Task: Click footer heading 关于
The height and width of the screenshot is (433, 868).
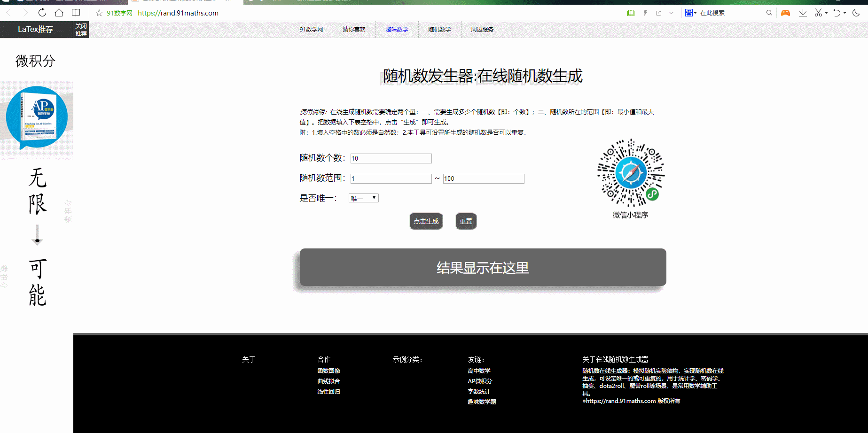Action: click(x=249, y=359)
